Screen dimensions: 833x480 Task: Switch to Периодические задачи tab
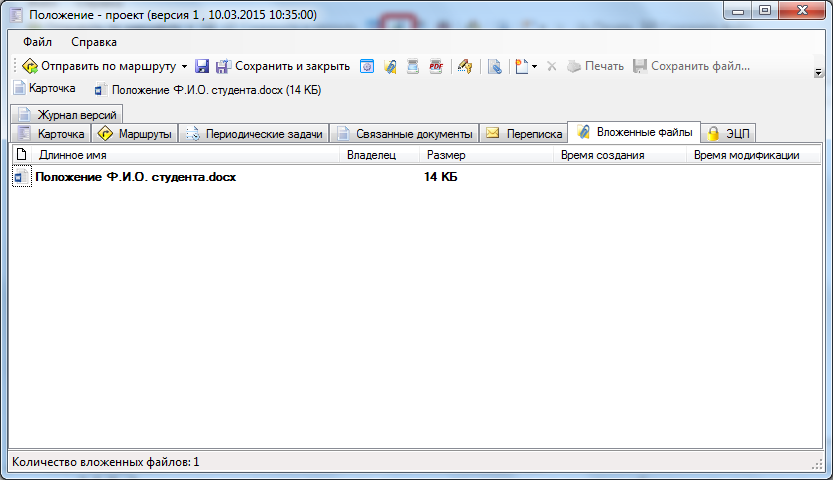click(x=254, y=134)
